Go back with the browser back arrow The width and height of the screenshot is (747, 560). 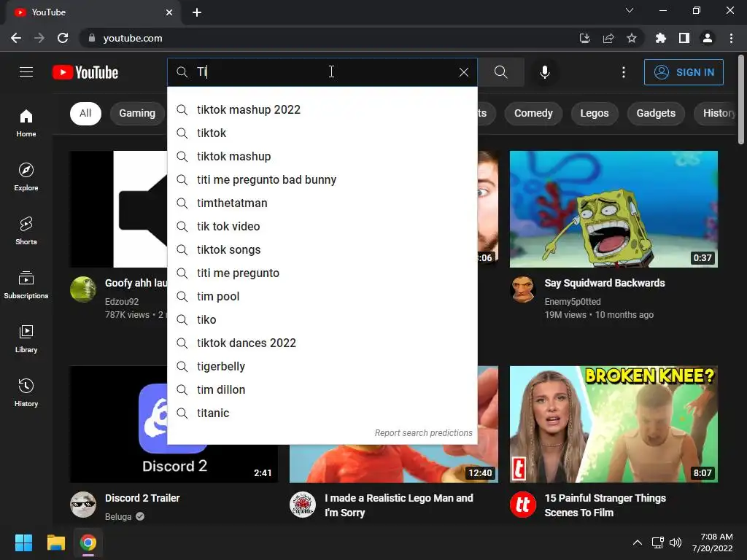[16, 38]
